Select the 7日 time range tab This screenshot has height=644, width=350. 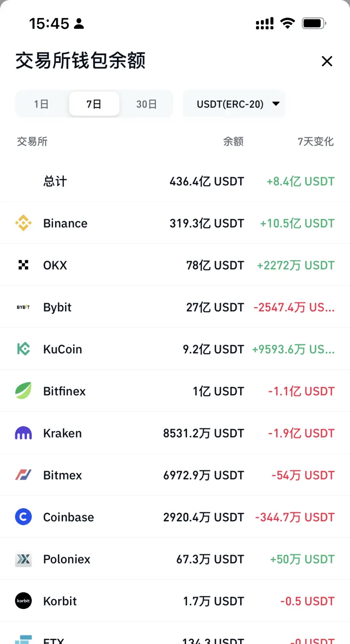94,104
